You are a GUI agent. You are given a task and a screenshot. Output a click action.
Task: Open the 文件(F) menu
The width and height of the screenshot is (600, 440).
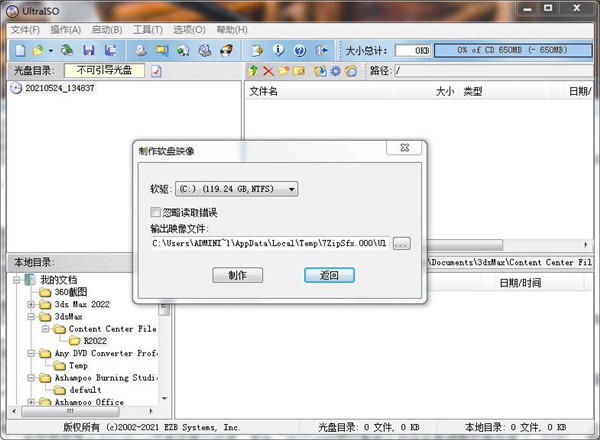tap(25, 30)
